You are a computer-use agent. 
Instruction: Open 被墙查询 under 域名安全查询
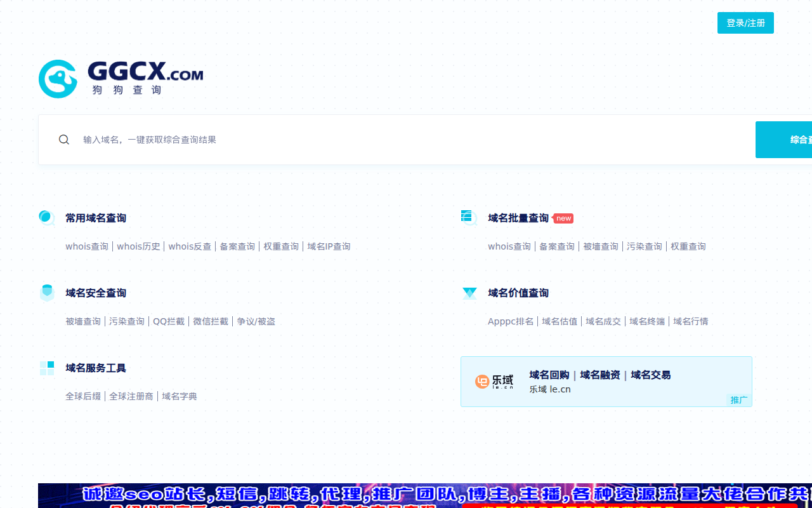[83, 321]
